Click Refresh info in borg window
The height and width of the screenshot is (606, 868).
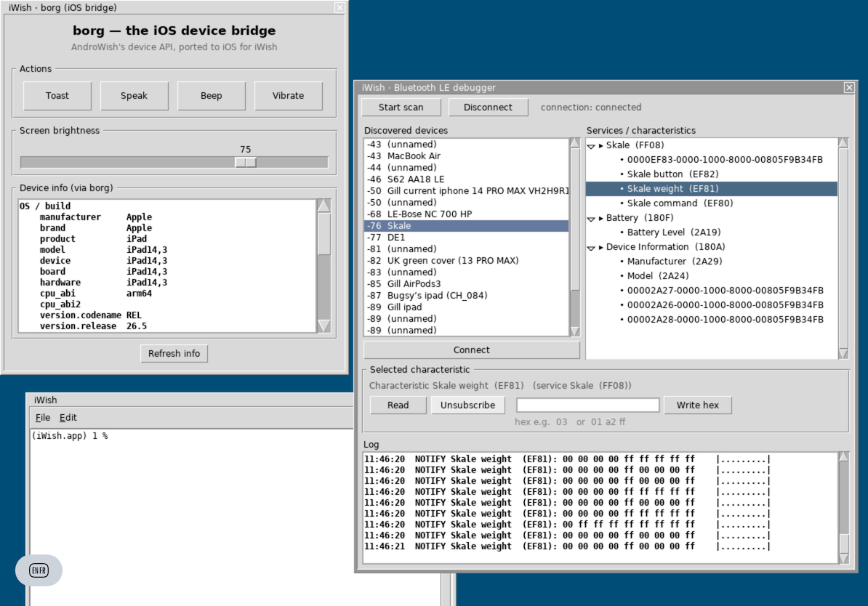coord(174,354)
